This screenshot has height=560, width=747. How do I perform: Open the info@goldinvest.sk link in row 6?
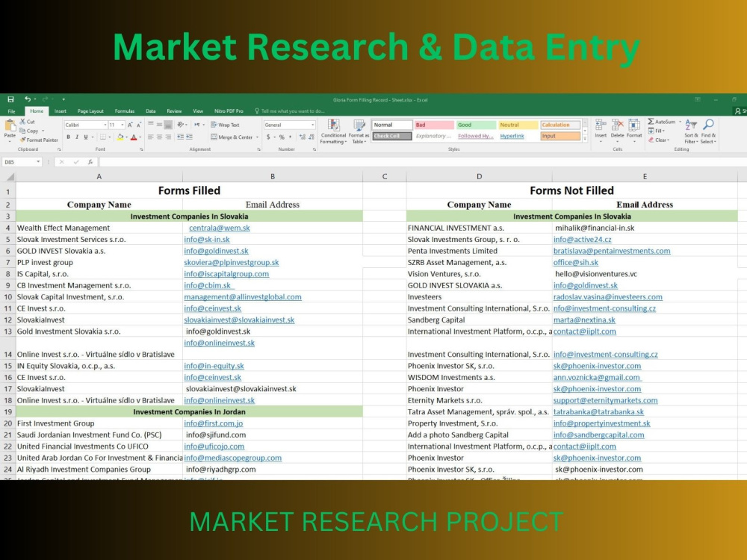click(216, 251)
